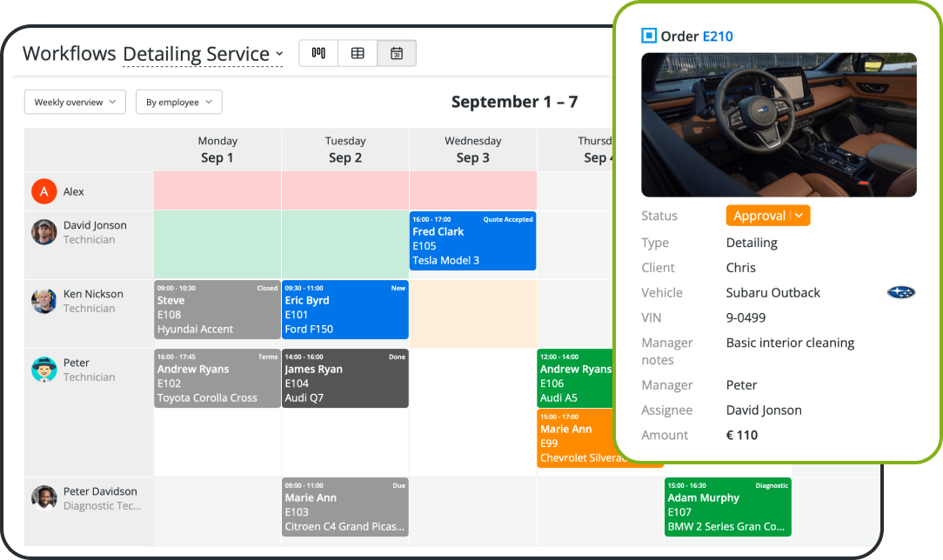The width and height of the screenshot is (943, 560).
Task: Click Peter Davidson's avatar photo
Action: tap(43, 498)
